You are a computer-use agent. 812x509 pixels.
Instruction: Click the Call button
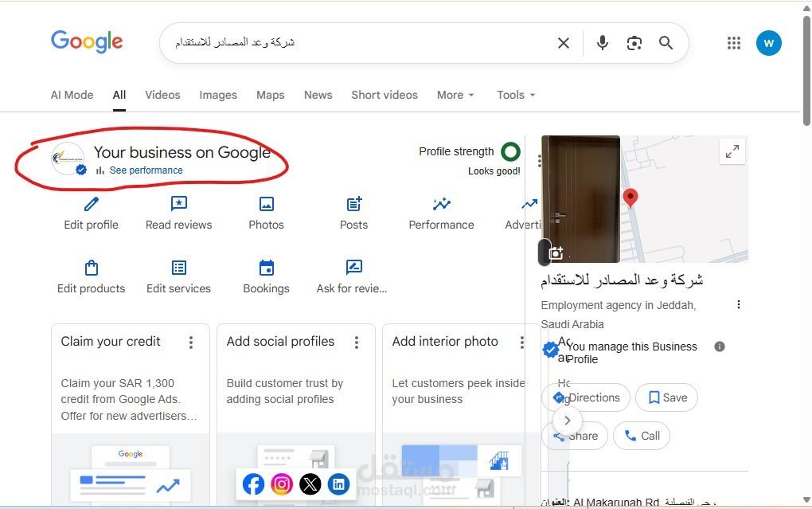(x=642, y=436)
